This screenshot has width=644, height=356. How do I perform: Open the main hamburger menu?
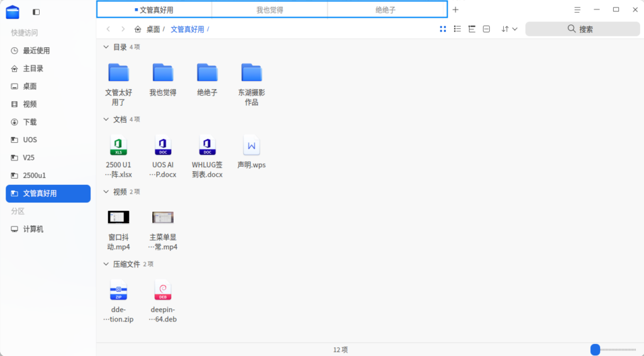tap(577, 10)
